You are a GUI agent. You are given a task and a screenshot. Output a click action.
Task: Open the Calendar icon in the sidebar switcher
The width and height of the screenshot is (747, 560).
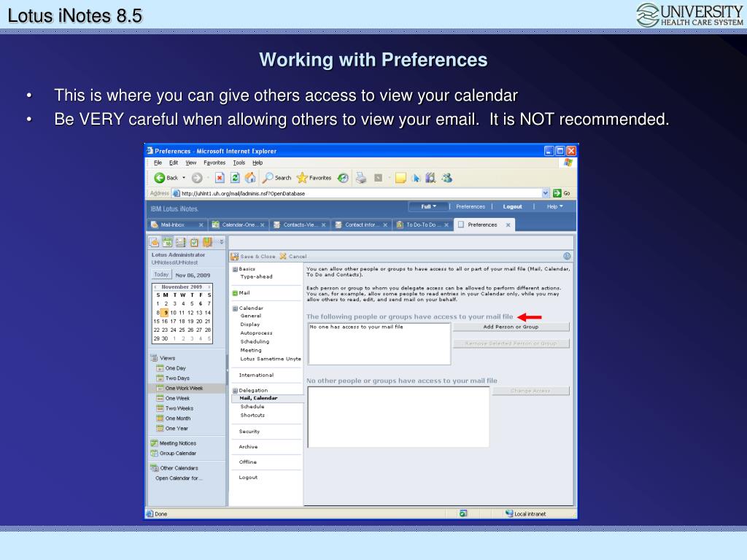167,242
